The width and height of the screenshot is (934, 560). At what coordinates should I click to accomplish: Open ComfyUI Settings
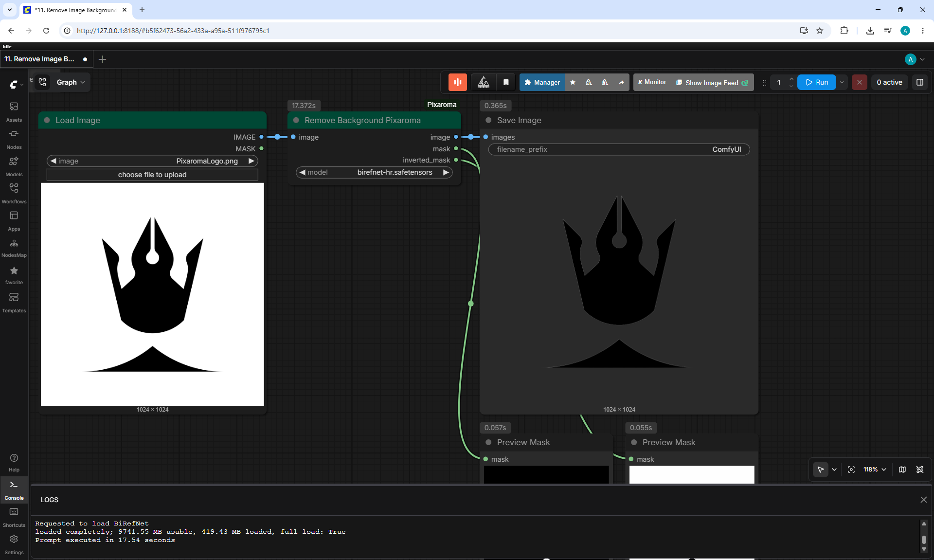click(14, 544)
